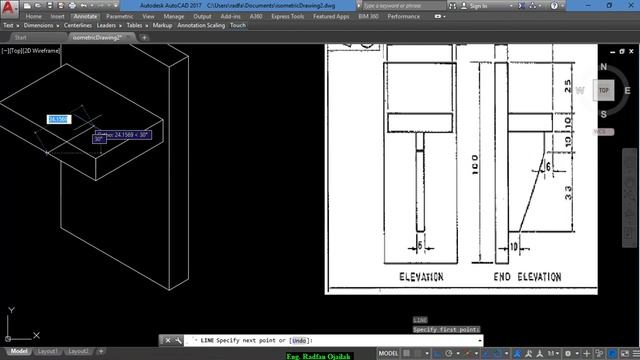The height and width of the screenshot is (360, 640).
Task: Toggle ortho mode icon in status bar
Action: coord(438,353)
